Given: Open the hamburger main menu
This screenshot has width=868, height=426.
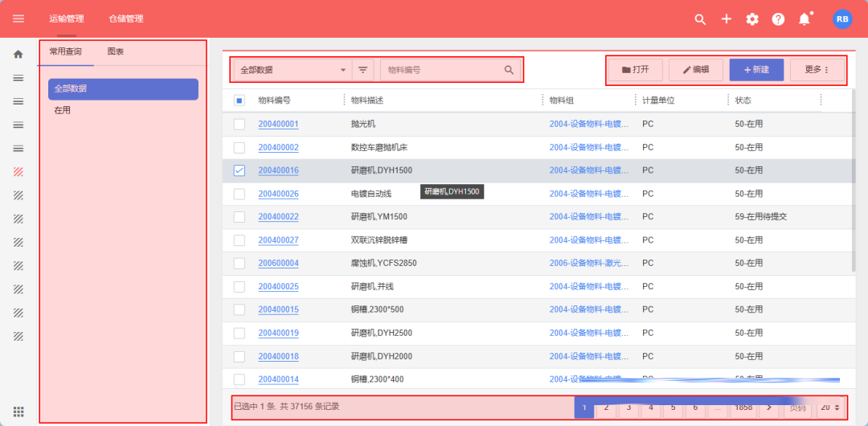Looking at the screenshot, I should pyautogui.click(x=18, y=18).
